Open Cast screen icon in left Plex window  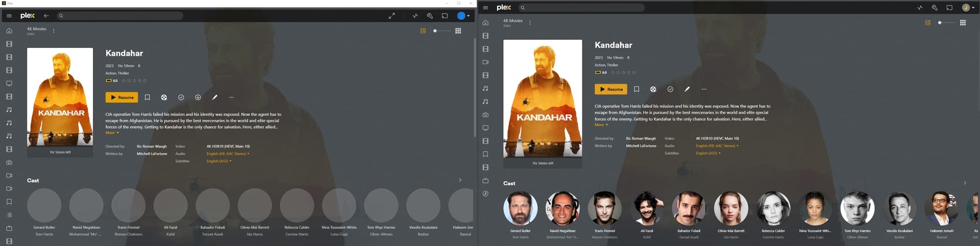pos(445,16)
